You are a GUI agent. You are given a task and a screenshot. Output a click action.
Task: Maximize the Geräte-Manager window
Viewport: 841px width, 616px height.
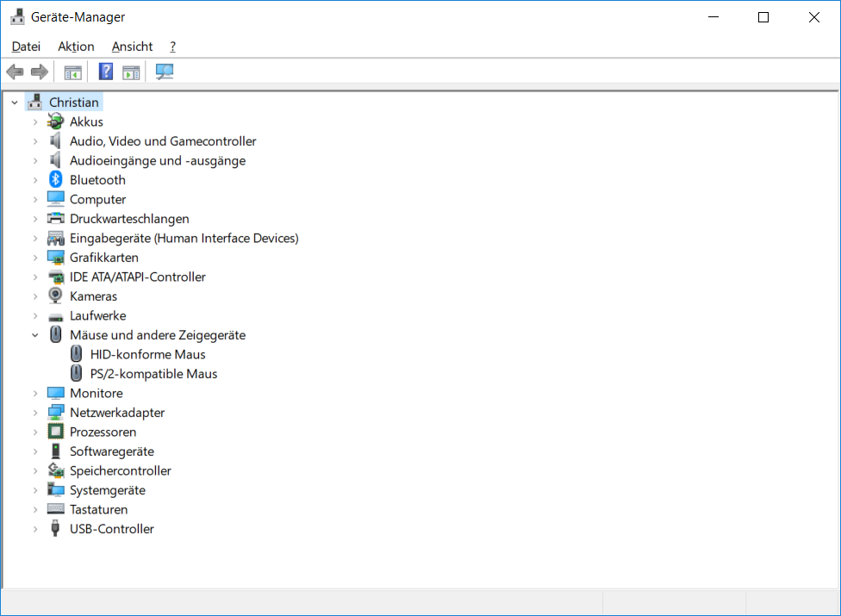tap(763, 17)
